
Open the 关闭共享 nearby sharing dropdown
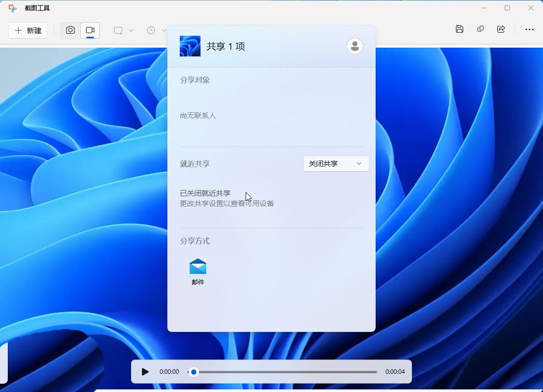(336, 164)
